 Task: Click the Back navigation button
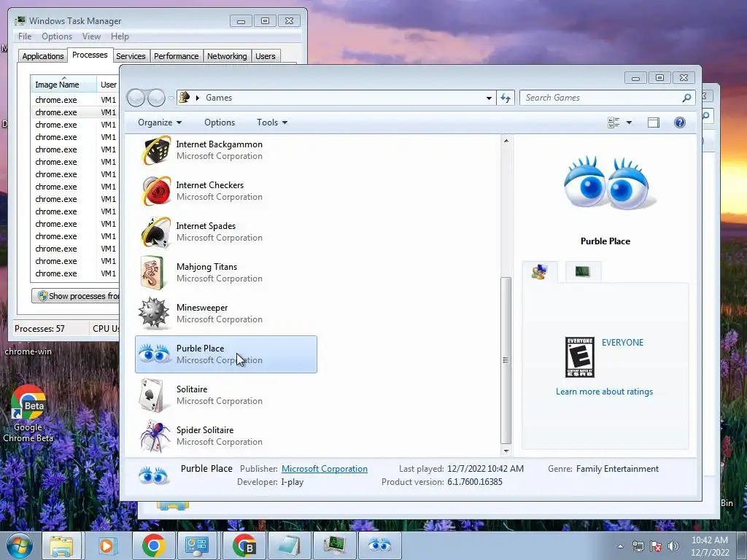tap(136, 98)
